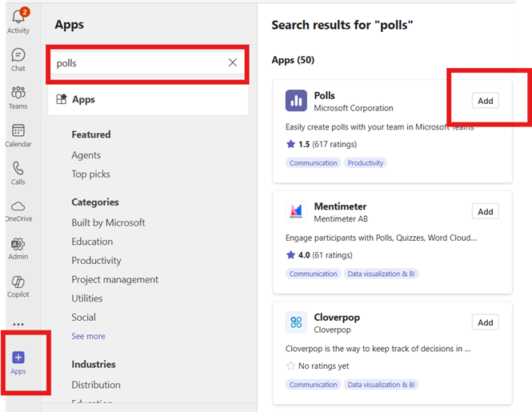The height and width of the screenshot is (412, 532).
Task: Open the Calendar icon
Action: pyautogui.click(x=18, y=132)
